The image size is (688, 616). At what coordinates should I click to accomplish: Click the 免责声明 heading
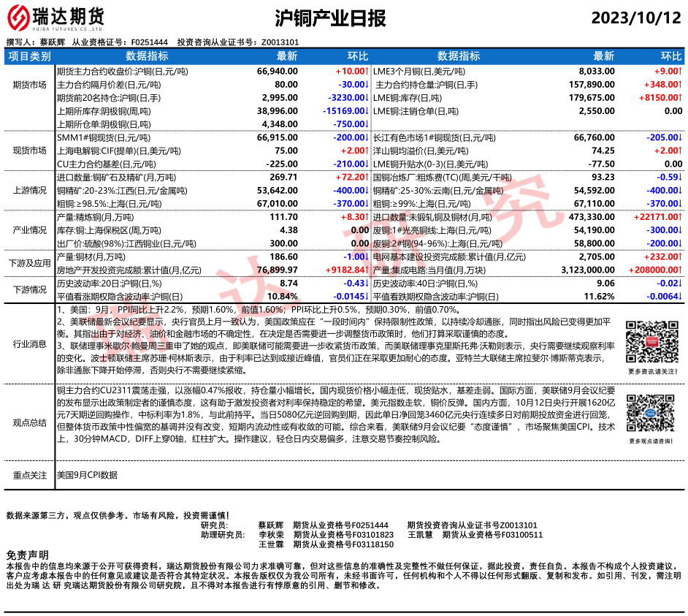pyautogui.click(x=27, y=555)
